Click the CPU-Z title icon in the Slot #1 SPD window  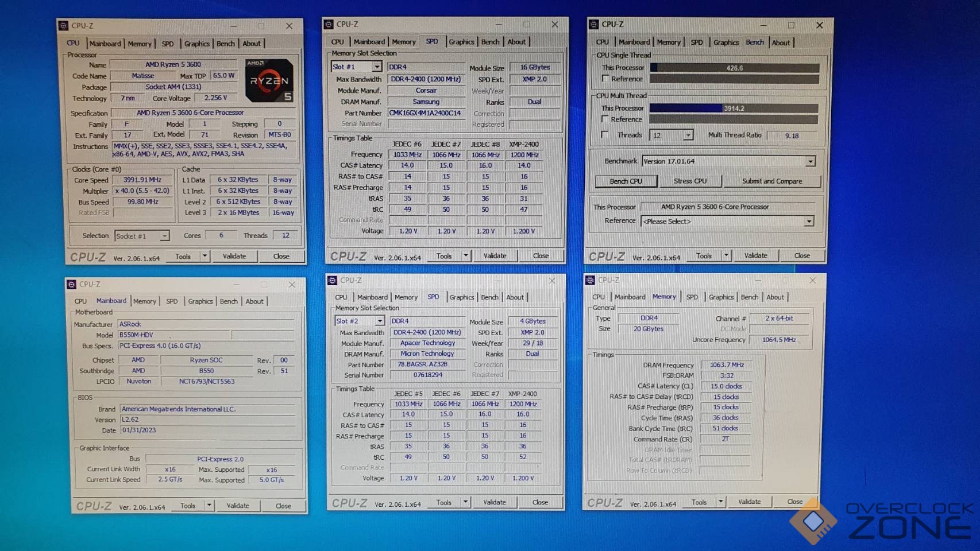pos(329,24)
